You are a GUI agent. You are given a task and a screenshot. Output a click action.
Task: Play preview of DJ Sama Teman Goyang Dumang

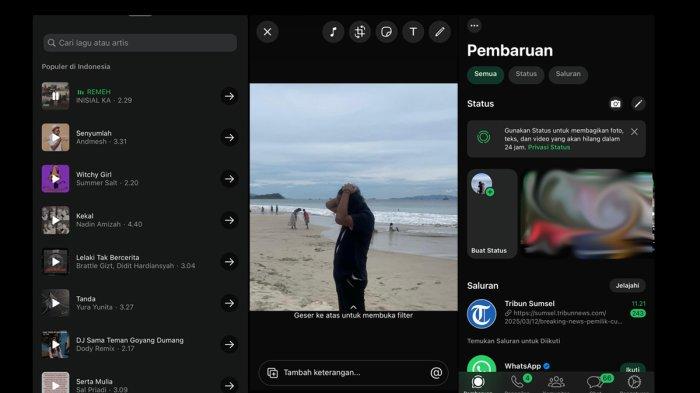pyautogui.click(x=55, y=344)
